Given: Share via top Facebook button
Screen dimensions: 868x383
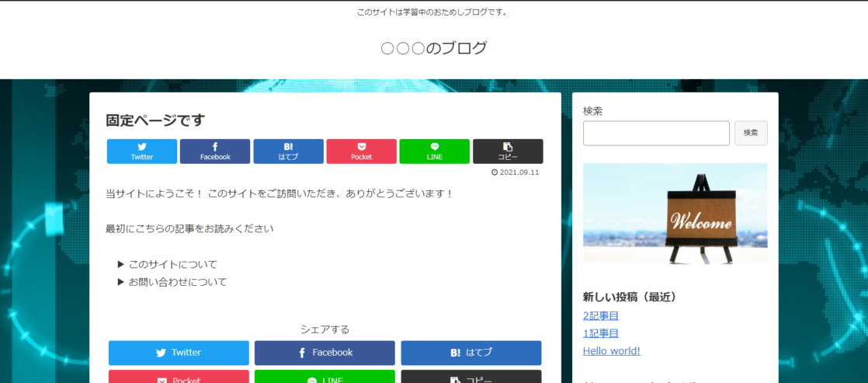Looking at the screenshot, I should pyautogui.click(x=215, y=151).
